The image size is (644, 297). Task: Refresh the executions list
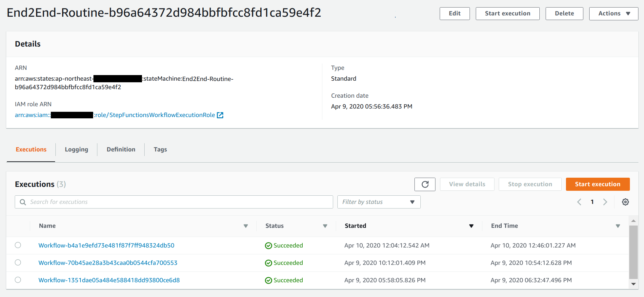click(x=425, y=184)
